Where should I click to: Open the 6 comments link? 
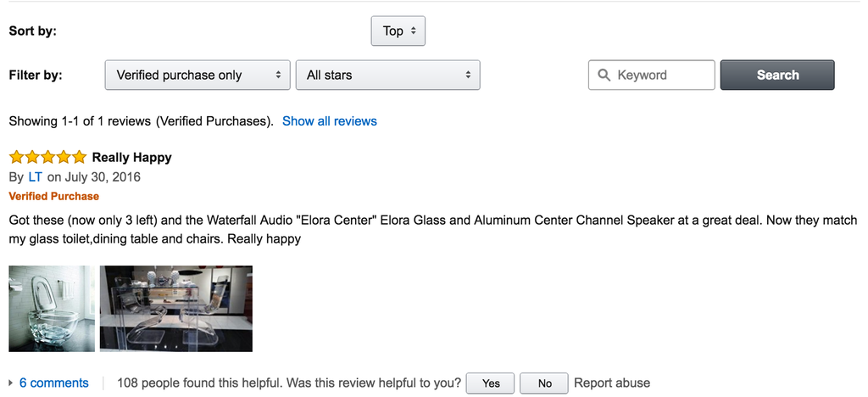click(x=53, y=383)
